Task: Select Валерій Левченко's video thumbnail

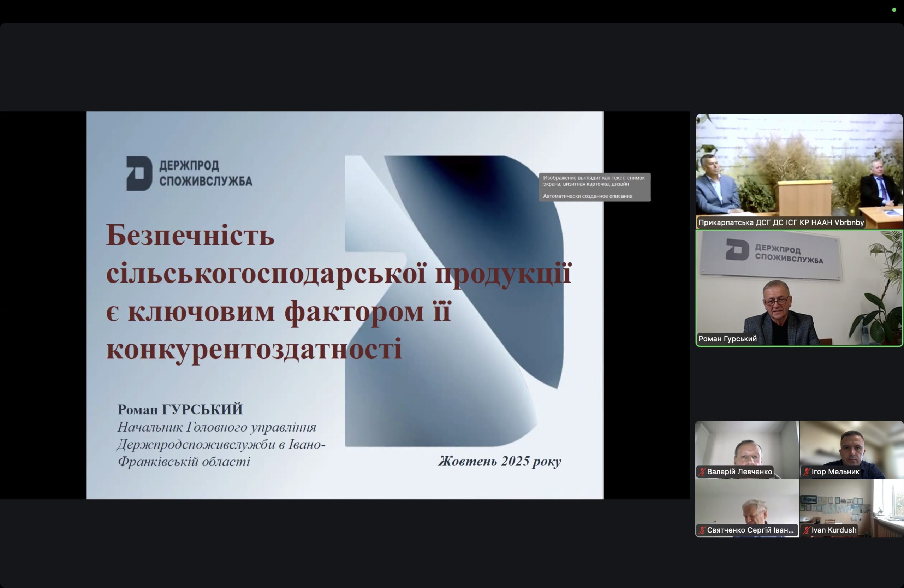Action: pos(747,444)
